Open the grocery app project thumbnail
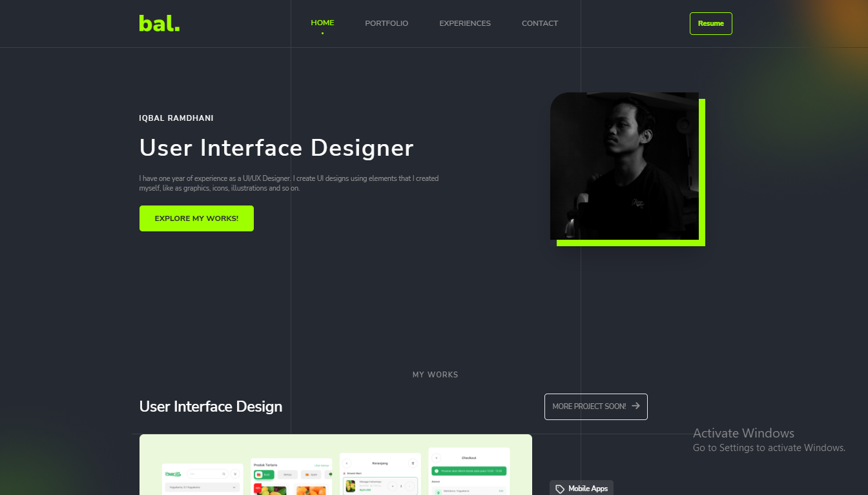Image resolution: width=868 pixels, height=495 pixels. click(336, 465)
